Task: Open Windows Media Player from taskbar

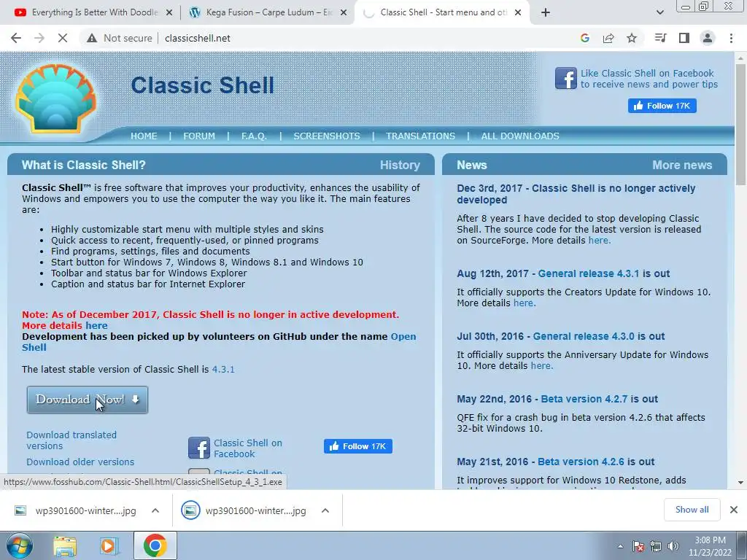Action: coord(109,546)
